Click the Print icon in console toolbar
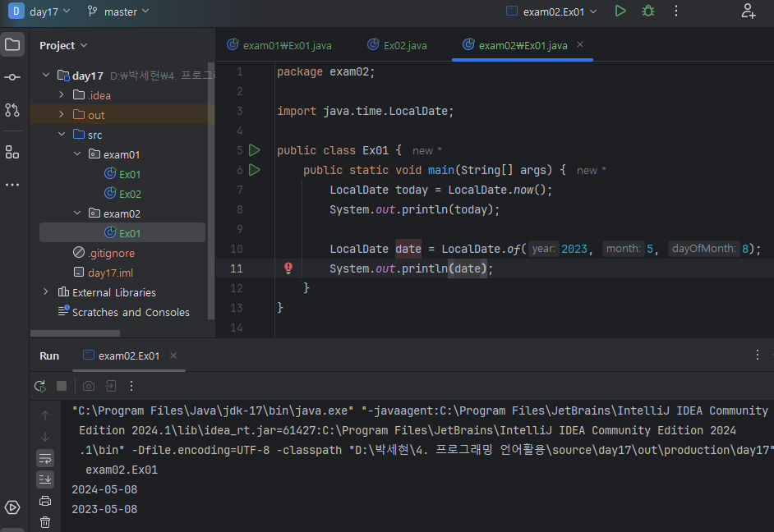Image resolution: width=774 pixels, height=532 pixels. pyautogui.click(x=45, y=501)
